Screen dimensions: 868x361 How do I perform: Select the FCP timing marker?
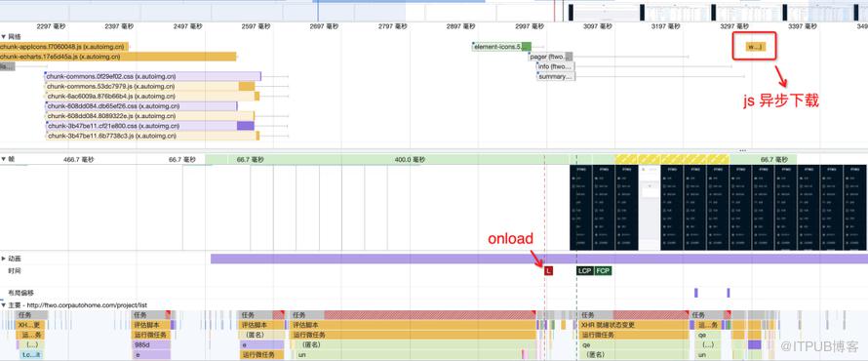604,271
